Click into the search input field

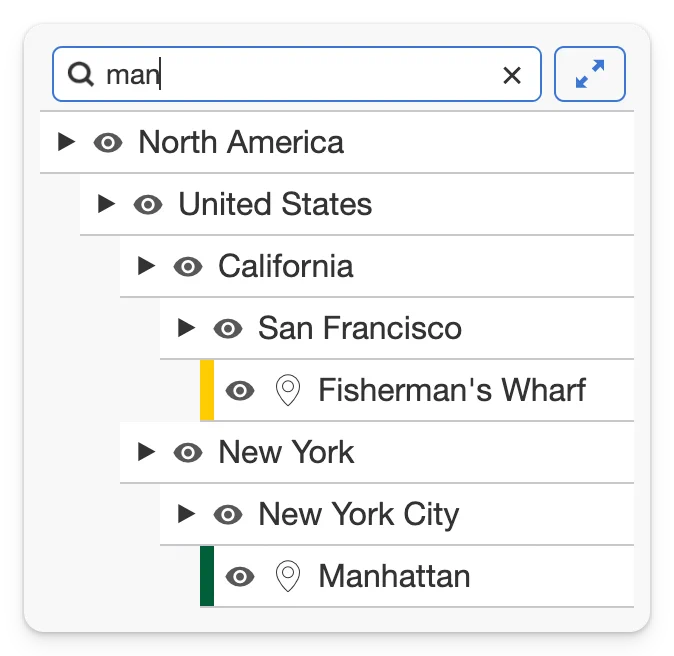point(297,74)
